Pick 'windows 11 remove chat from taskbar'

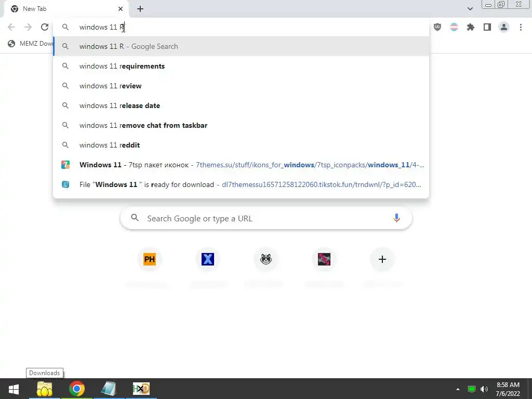[x=241, y=125]
